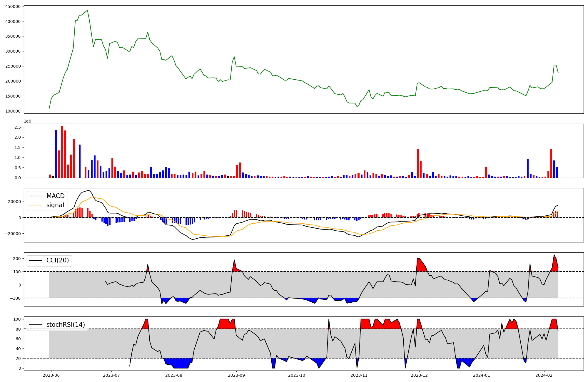Click the 450000 price axis tick label
588x382 pixels.
[13, 6]
